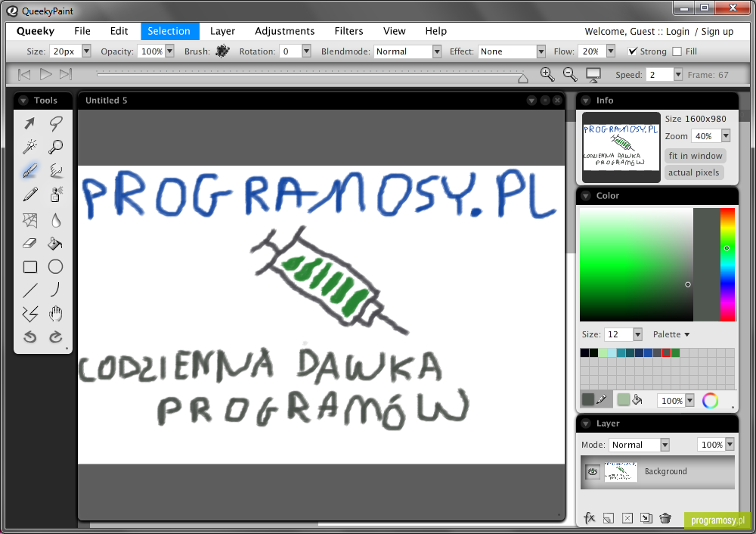This screenshot has height=534, width=756.
Task: Open the layer Mode dropdown
Action: click(665, 444)
